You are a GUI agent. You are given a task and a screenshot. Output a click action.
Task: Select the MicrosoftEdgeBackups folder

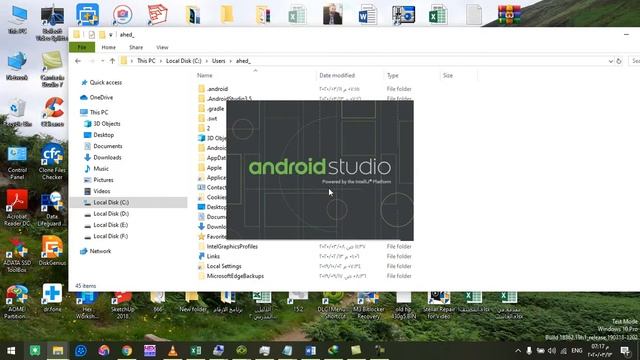(x=235, y=276)
